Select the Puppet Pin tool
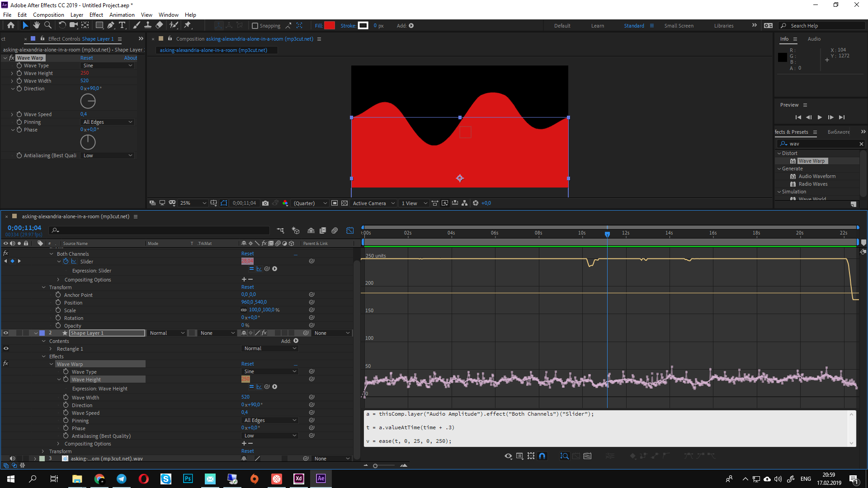868x488 pixels. (x=188, y=25)
